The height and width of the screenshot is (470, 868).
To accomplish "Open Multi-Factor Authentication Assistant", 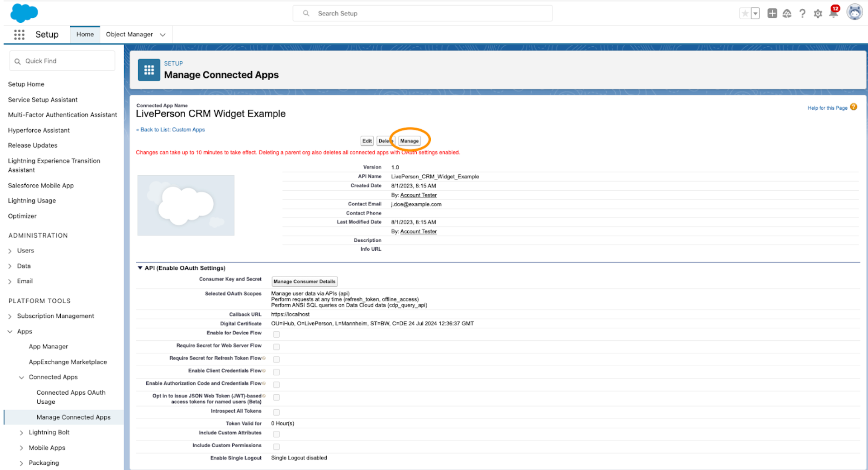I will click(62, 115).
